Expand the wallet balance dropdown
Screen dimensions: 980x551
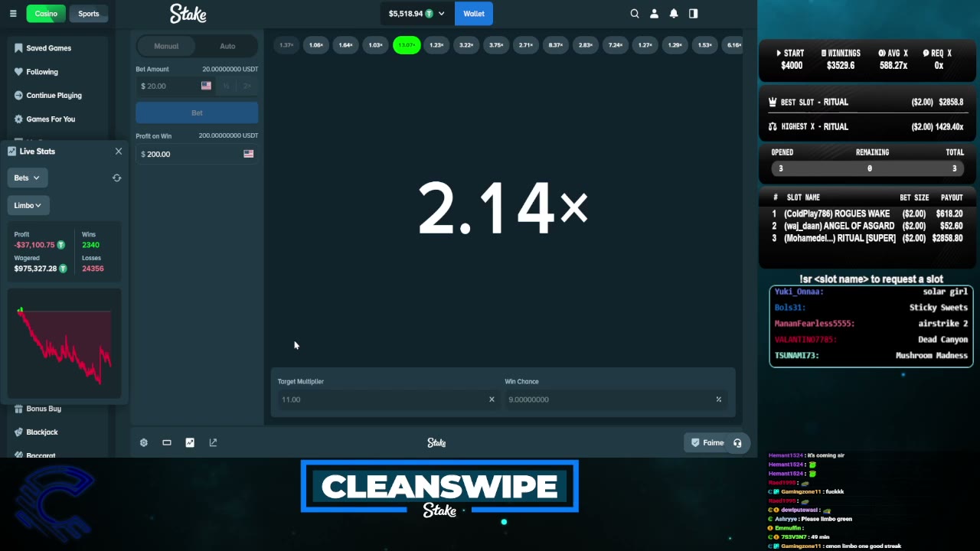click(x=441, y=14)
